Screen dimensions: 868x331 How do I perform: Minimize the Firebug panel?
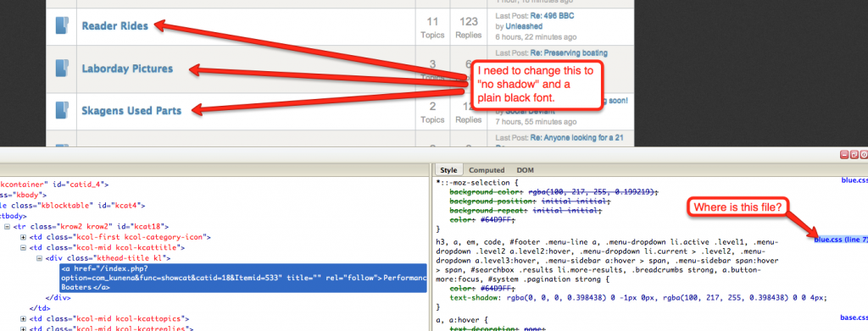(844, 155)
